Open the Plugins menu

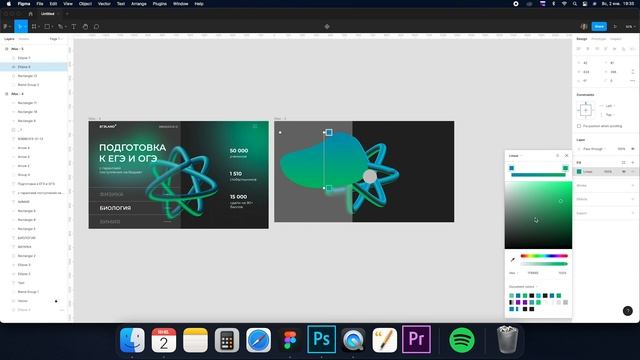160,4
